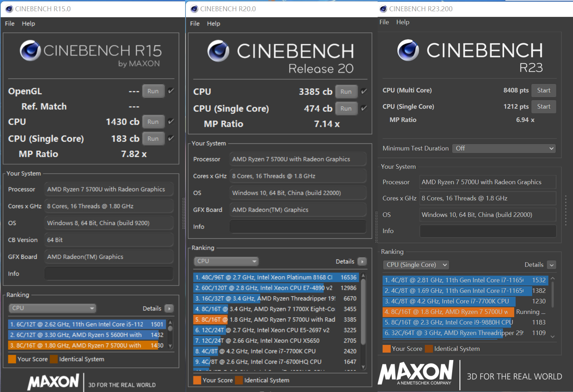This screenshot has height=392, width=573.
Task: Run the CPU test in R20
Action: [346, 92]
